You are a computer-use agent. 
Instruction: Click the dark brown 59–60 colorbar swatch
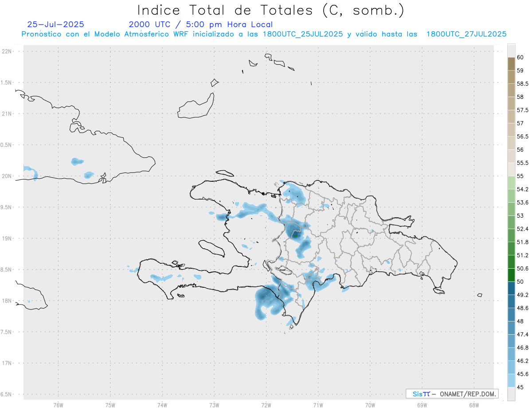point(511,64)
